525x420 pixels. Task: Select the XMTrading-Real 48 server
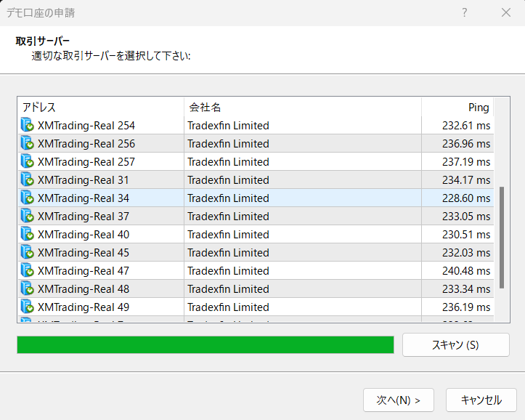(256, 288)
